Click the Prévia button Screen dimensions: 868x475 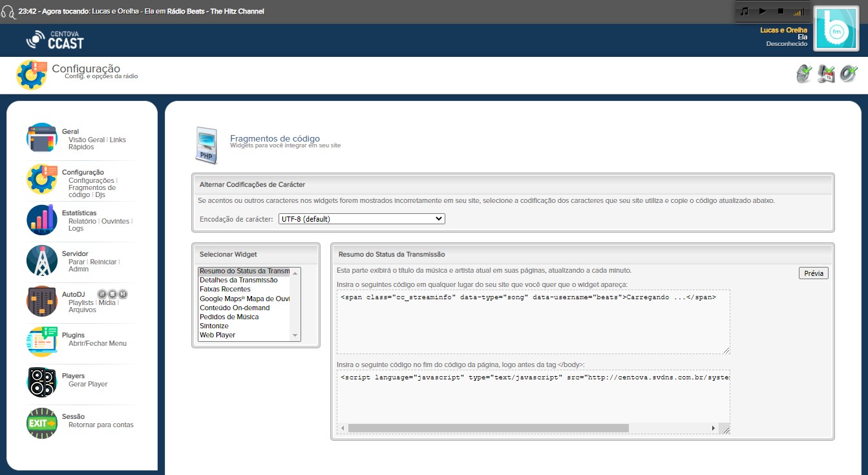813,273
